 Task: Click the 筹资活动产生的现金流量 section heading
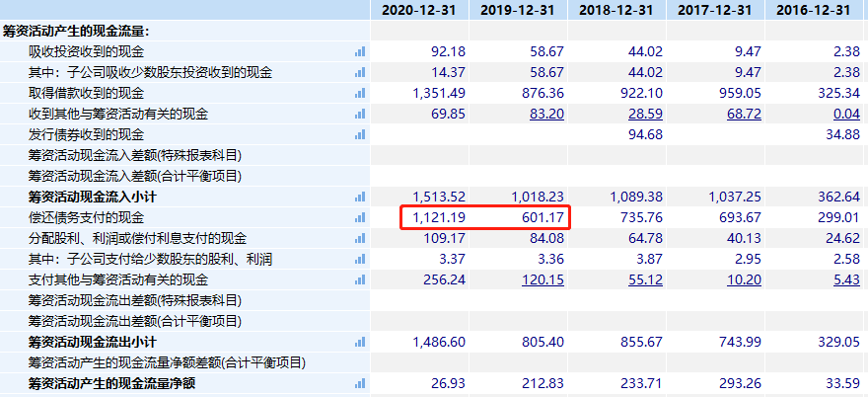pos(83,31)
